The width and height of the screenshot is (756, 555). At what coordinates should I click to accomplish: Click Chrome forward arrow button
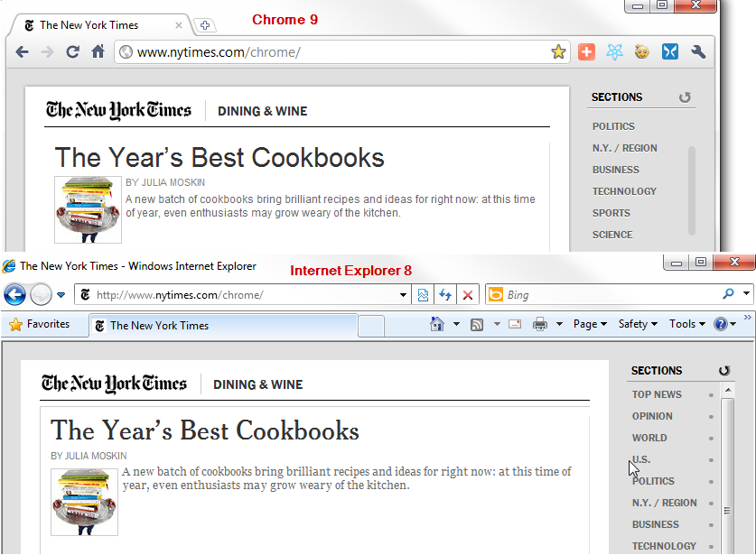pyautogui.click(x=47, y=51)
